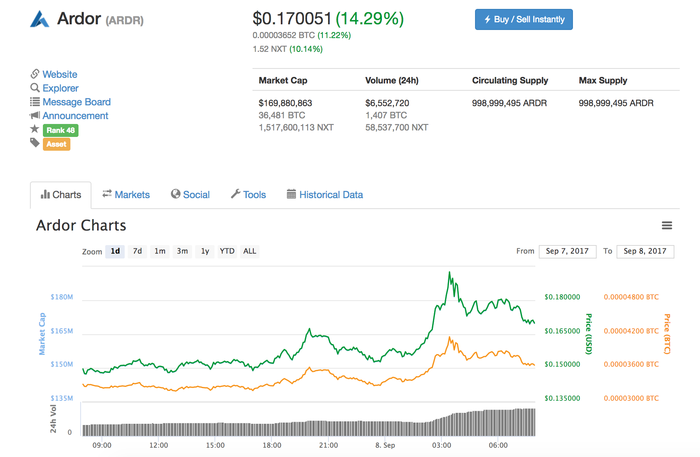Switch to the Tools tab

248,195
